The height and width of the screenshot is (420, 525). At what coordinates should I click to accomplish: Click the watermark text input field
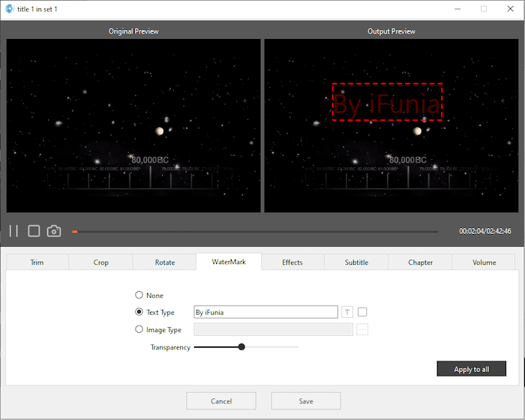click(265, 312)
